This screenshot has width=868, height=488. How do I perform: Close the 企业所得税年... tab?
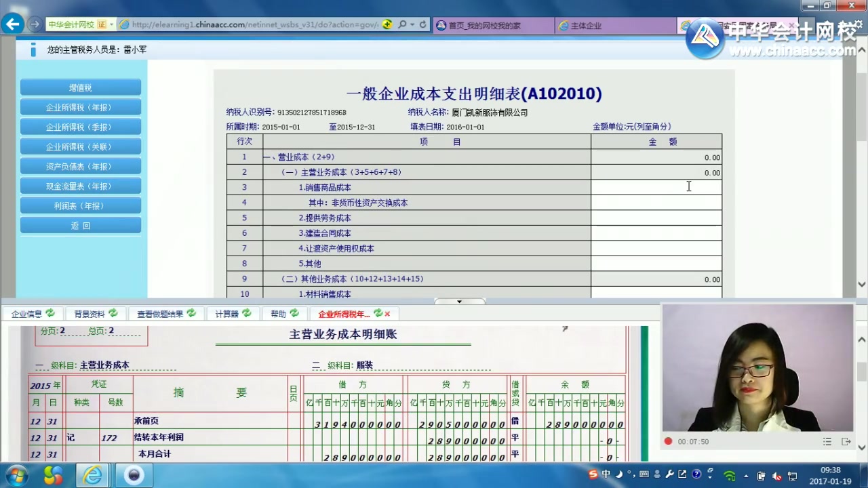[x=387, y=314]
